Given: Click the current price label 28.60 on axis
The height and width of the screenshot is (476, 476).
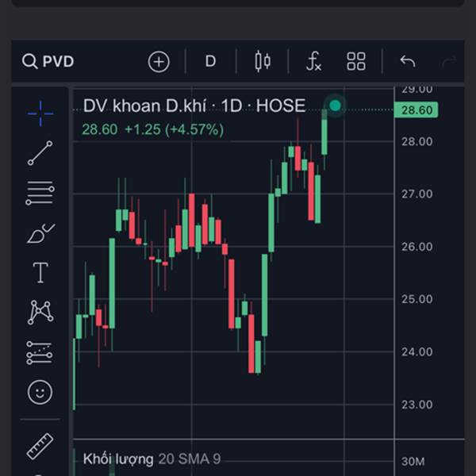Looking at the screenshot, I should tap(416, 110).
